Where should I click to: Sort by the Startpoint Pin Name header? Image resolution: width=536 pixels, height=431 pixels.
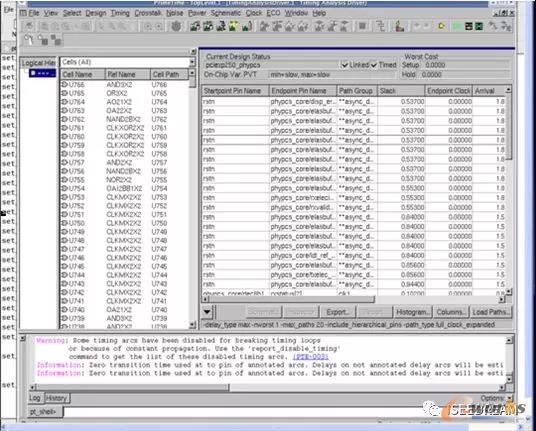(235, 91)
